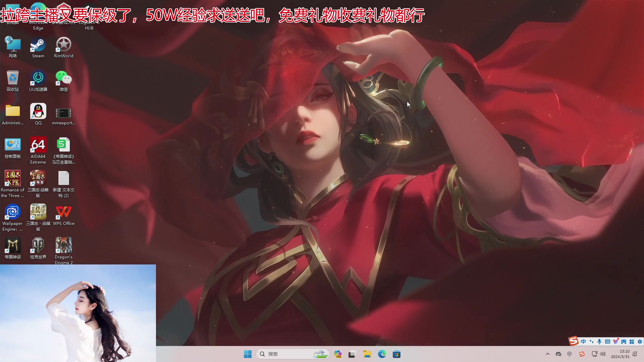Launch Microsoft Edge from the taskbar
Image resolution: width=644 pixels, height=362 pixels.
click(x=382, y=354)
